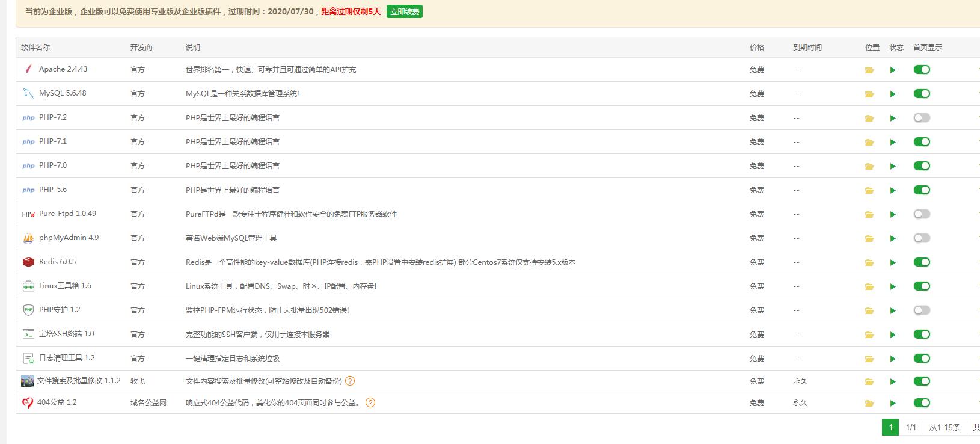
Task: Click the status play icon for MySQL 5.6.48
Action: click(893, 94)
